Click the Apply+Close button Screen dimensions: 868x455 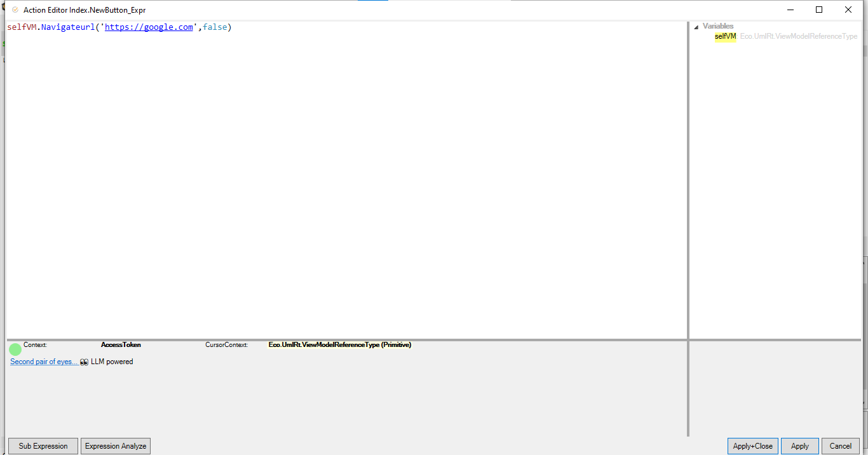(x=752, y=446)
